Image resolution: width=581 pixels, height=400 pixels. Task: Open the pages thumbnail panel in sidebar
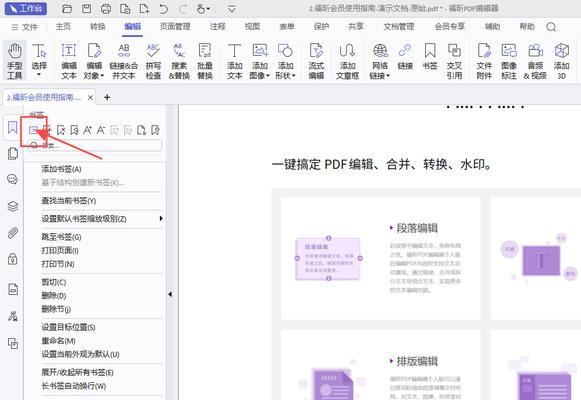pyautogui.click(x=13, y=153)
